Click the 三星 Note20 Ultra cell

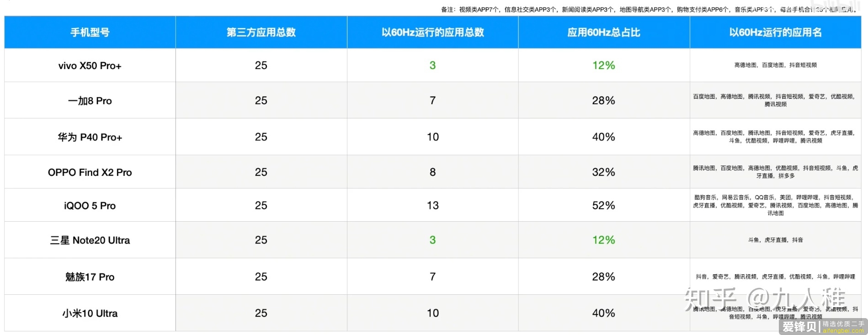(90, 240)
